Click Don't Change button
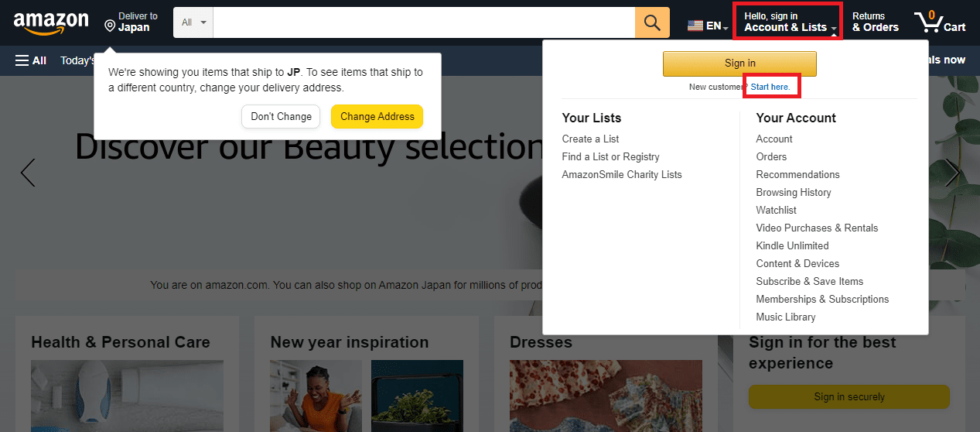Viewport: 980px width, 432px height. pyautogui.click(x=282, y=116)
